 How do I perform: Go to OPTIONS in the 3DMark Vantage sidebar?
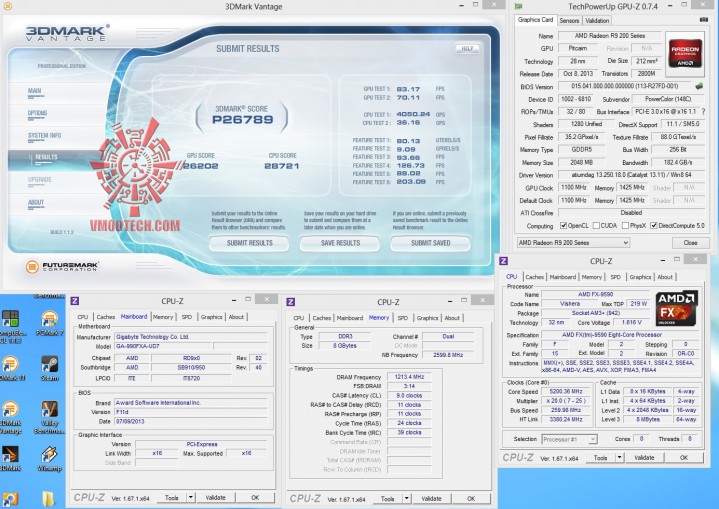tap(38, 113)
